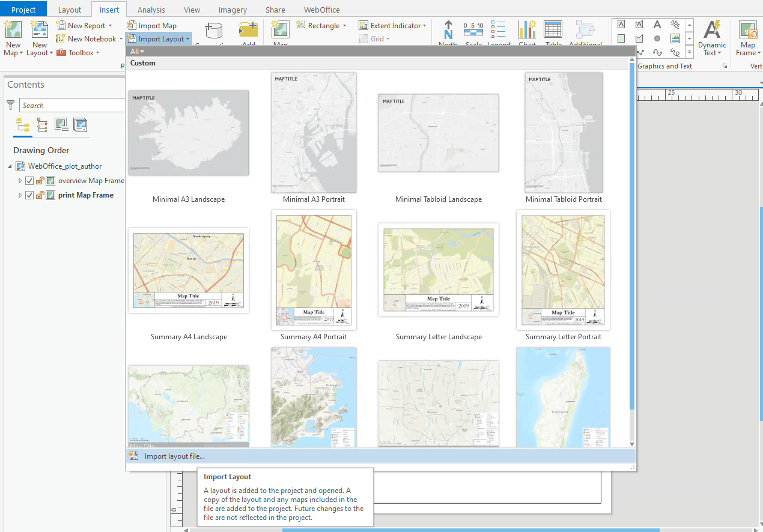Open the Extent Indicator control
763x532 pixels.
click(392, 25)
